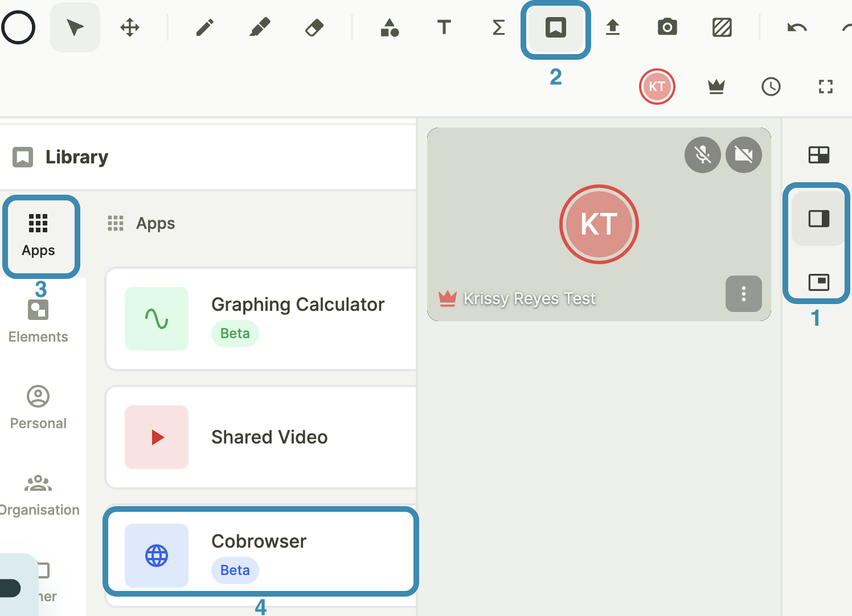Viewport: 852px width, 616px height.
Task: Switch to the Elements tab
Action: coord(38,321)
